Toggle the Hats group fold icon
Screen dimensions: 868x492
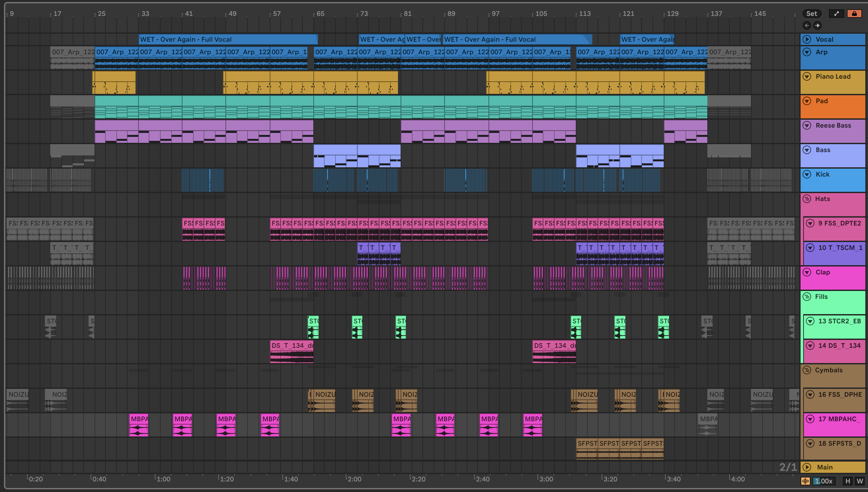coord(807,199)
